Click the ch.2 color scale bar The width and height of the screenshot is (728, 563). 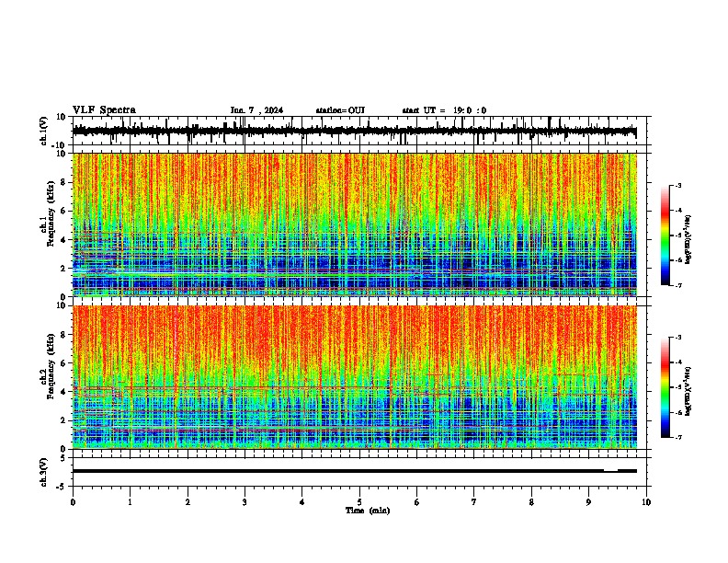[x=665, y=387]
